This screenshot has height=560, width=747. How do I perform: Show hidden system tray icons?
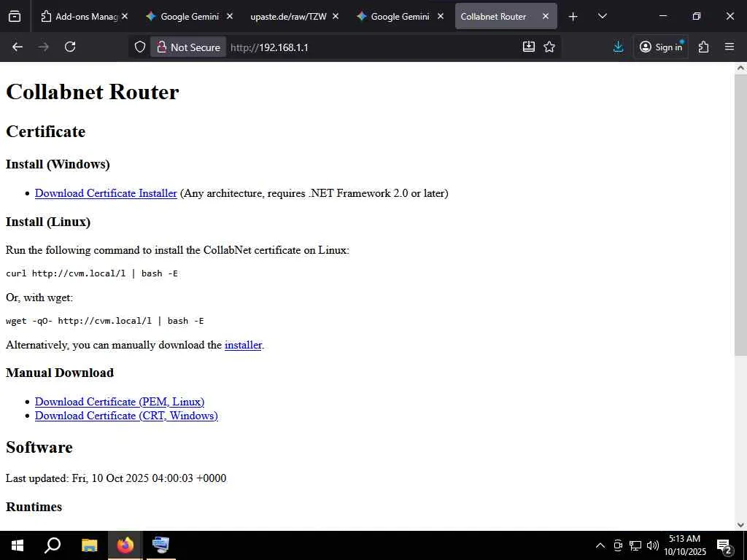600,545
